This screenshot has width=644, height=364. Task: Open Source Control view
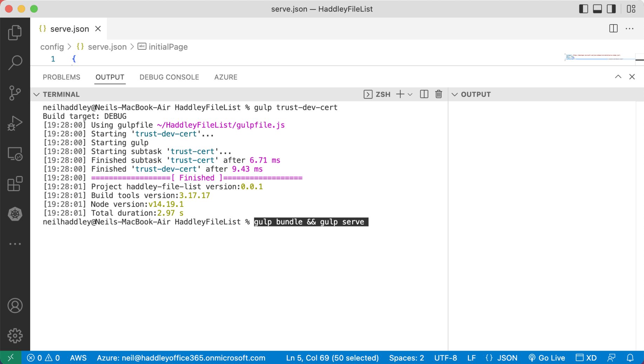[15, 93]
